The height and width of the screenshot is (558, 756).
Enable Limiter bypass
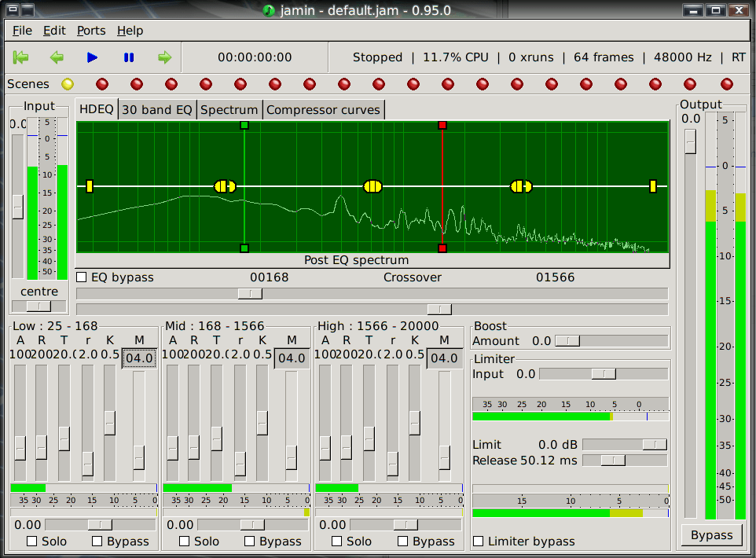pyautogui.click(x=479, y=541)
